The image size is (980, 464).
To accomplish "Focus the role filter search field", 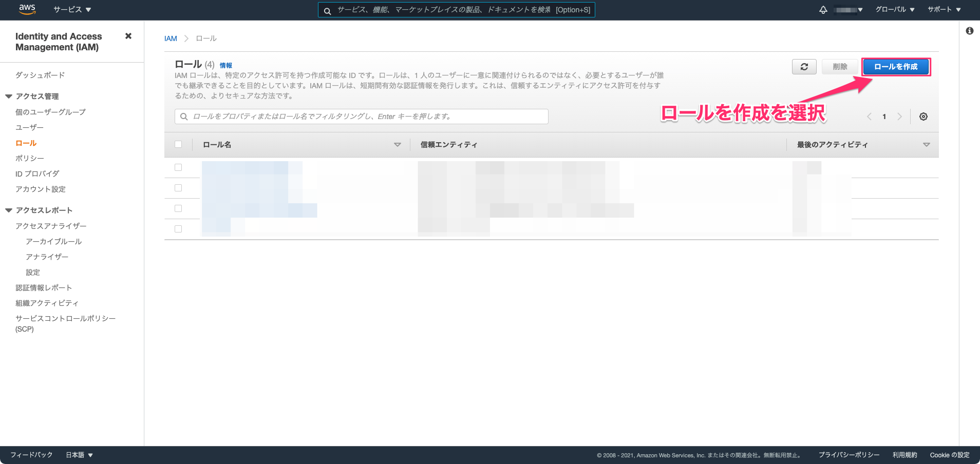I will (x=362, y=117).
